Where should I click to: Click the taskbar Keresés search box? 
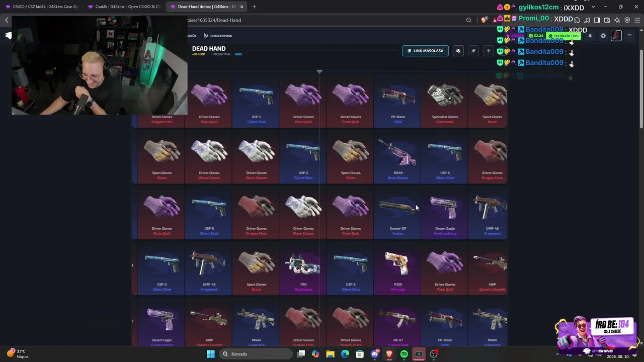coord(256,354)
